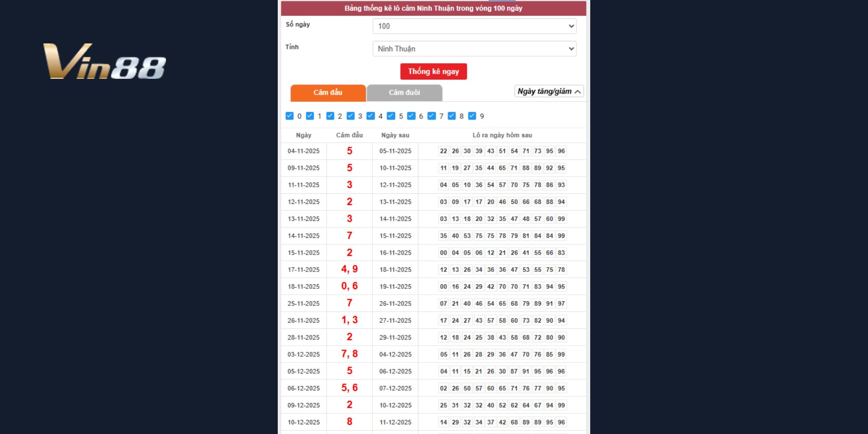868x434 pixels.
Task: Click the Câm đầu column header
Action: coord(349,135)
